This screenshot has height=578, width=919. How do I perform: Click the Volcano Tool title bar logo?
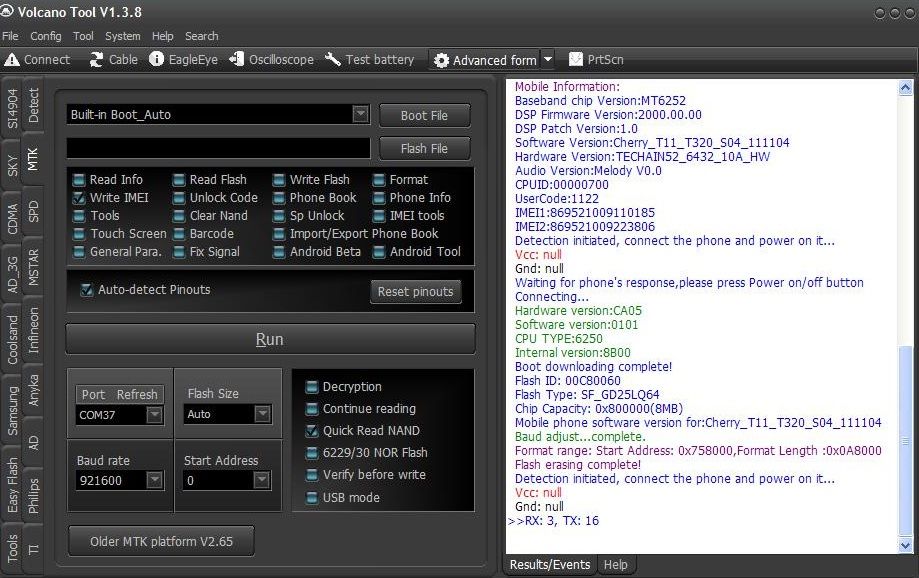(x=7, y=13)
